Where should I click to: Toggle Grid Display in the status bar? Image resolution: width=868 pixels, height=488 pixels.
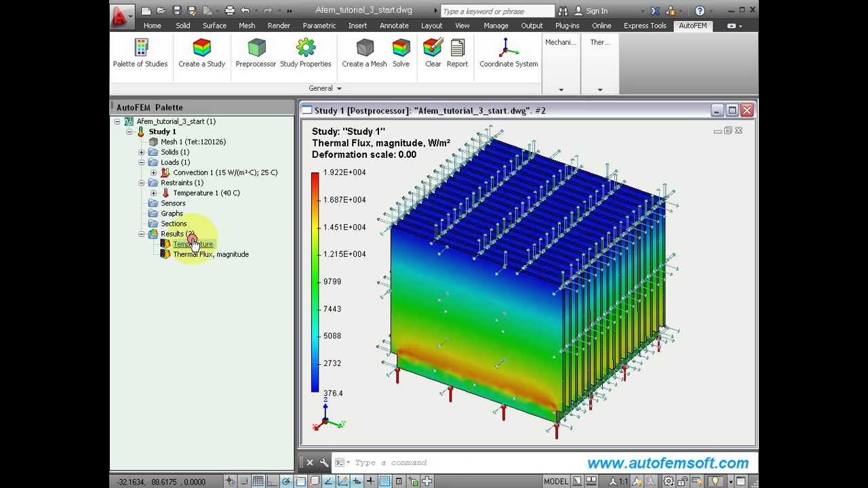tap(258, 481)
